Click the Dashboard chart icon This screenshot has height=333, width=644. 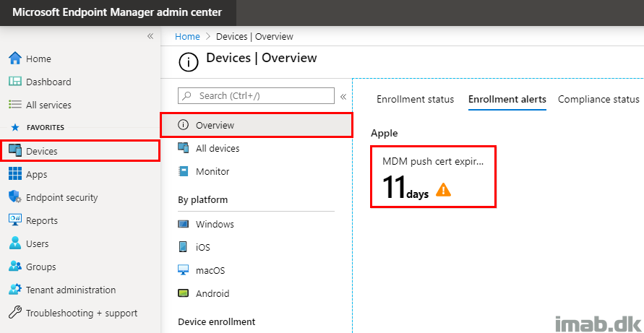click(14, 82)
